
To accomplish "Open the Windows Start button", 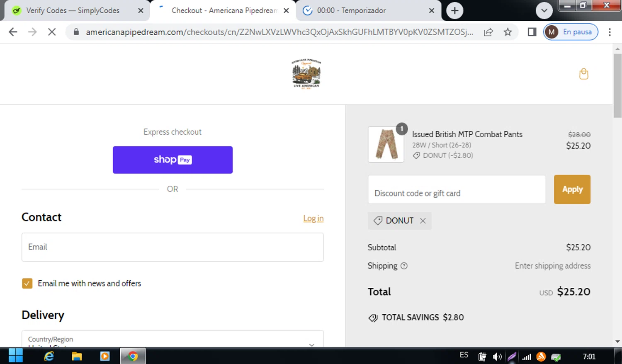I will [x=16, y=356].
